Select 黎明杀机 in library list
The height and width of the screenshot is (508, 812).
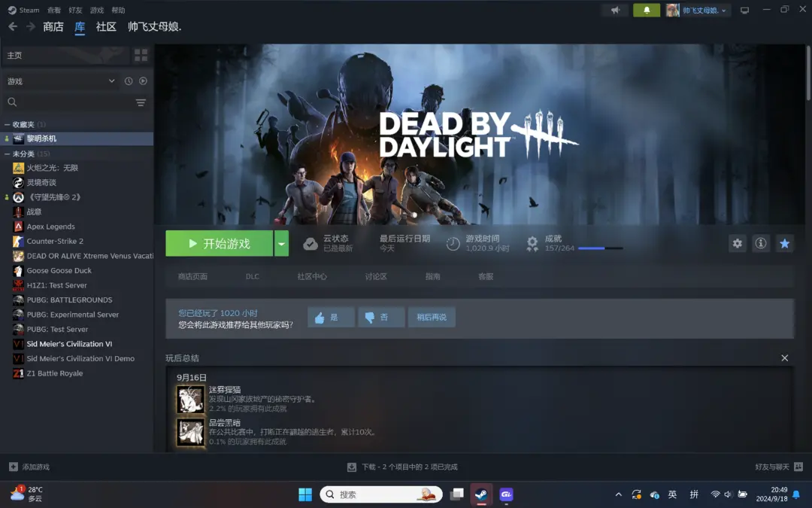coord(77,138)
